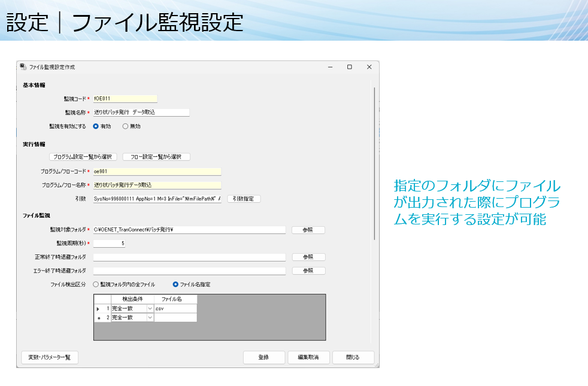The height and width of the screenshot is (386, 588).
Task: Click 参照 next to 正常終了時退避フォルダ
Action: pos(308,257)
